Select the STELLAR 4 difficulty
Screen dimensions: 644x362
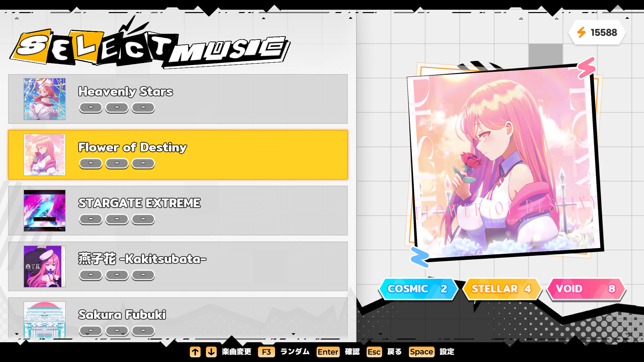click(x=502, y=289)
